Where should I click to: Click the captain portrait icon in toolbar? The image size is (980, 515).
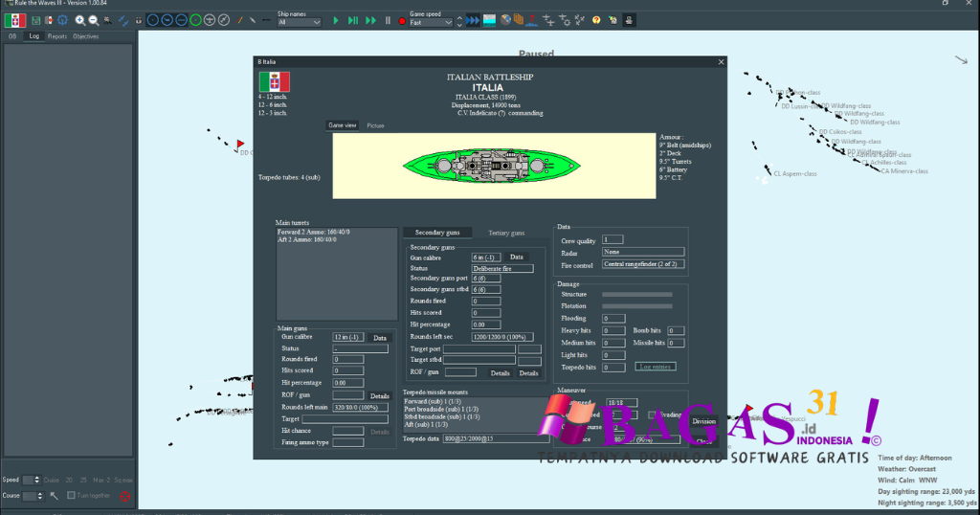(x=630, y=21)
